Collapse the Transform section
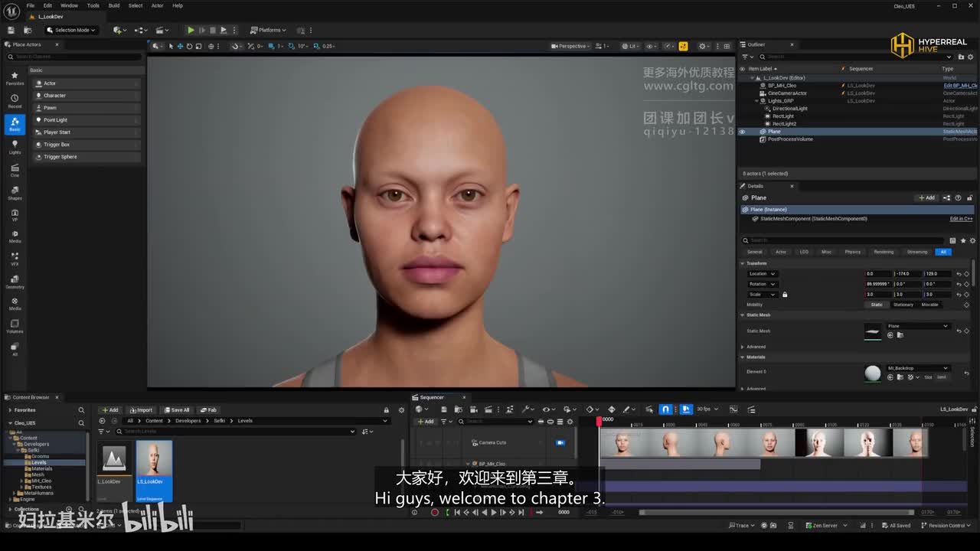This screenshot has width=980, height=551. pos(743,263)
